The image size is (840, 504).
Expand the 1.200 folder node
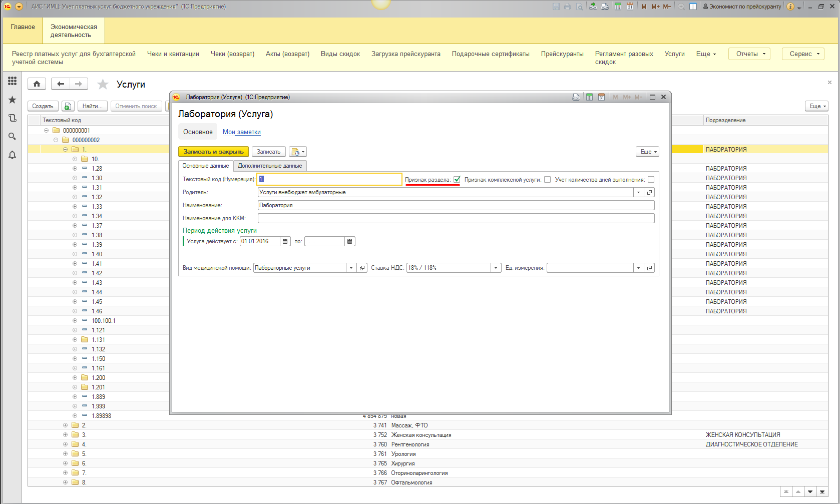[75, 378]
